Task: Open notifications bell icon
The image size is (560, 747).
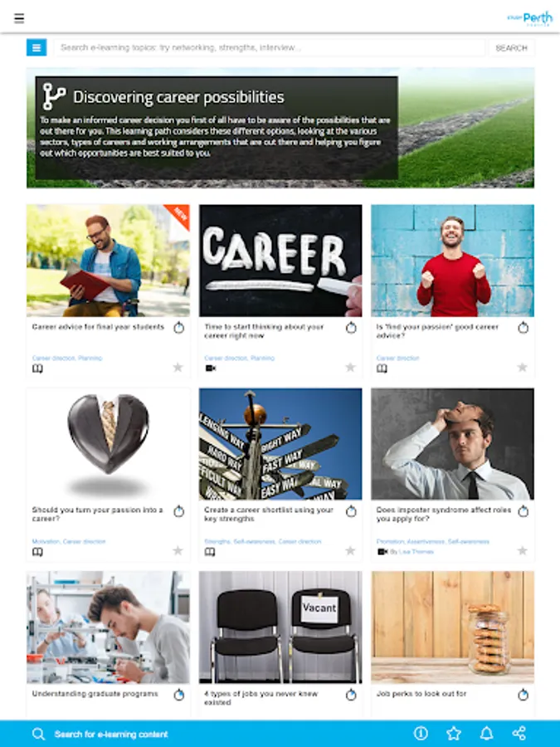Action: pyautogui.click(x=486, y=733)
